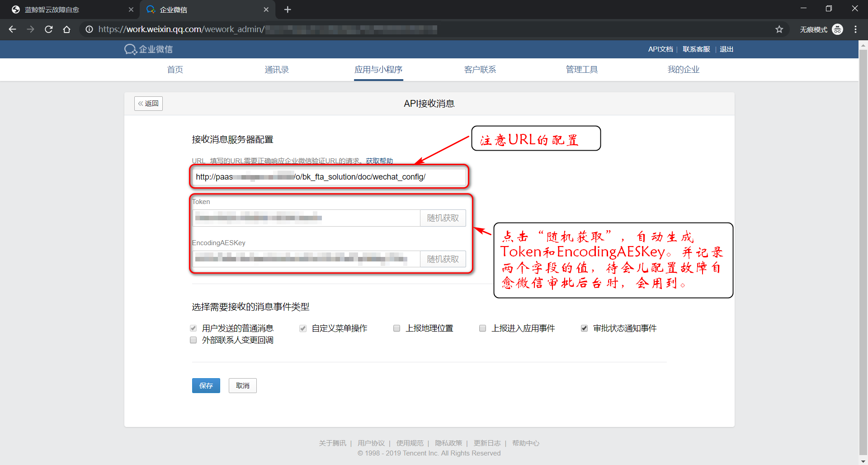Click the incognito mode avatar icon
The height and width of the screenshot is (465, 868).
[x=837, y=29]
